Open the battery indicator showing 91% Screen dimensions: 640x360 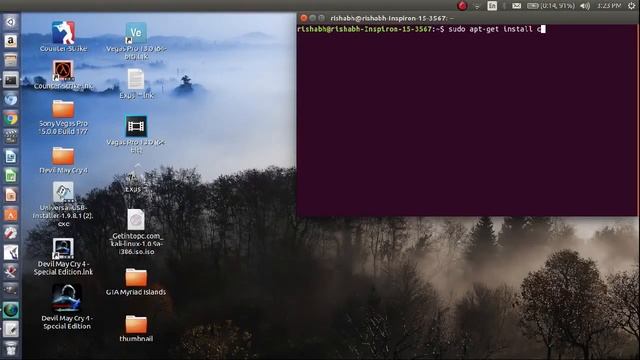coord(551,6)
